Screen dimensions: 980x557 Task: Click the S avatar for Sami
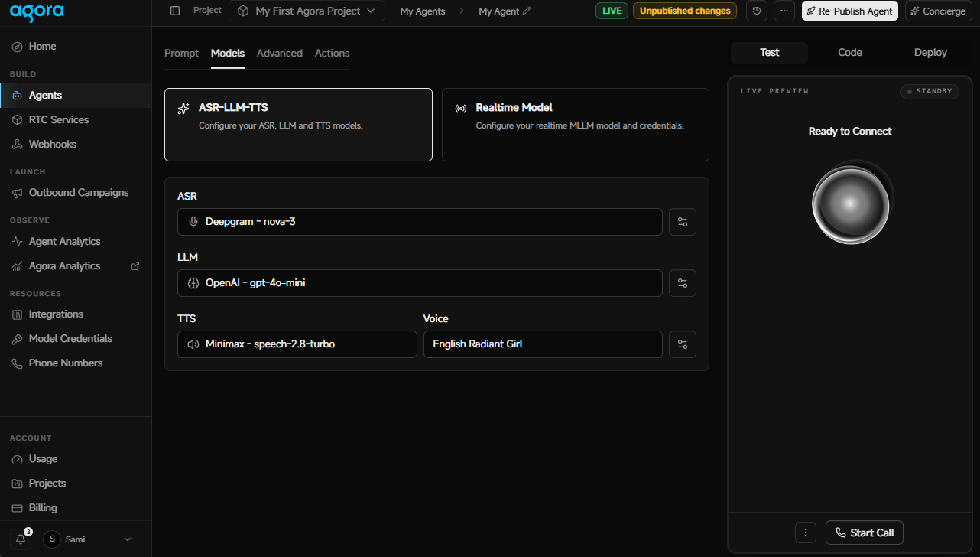pos(52,539)
